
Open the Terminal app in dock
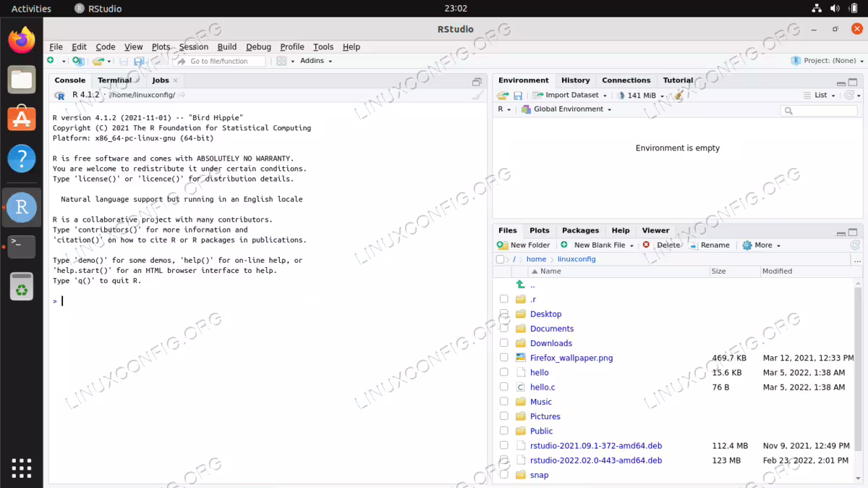(x=22, y=246)
